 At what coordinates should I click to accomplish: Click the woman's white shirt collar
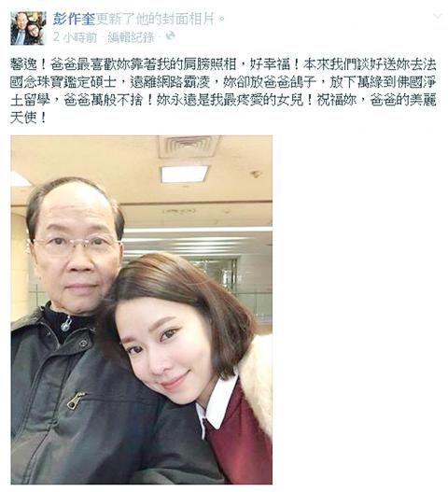click(x=217, y=406)
